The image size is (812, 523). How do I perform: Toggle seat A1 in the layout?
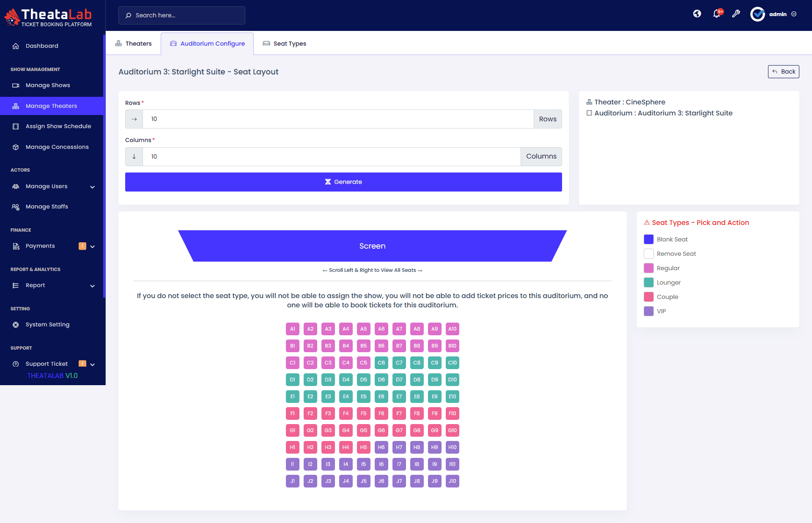292,329
